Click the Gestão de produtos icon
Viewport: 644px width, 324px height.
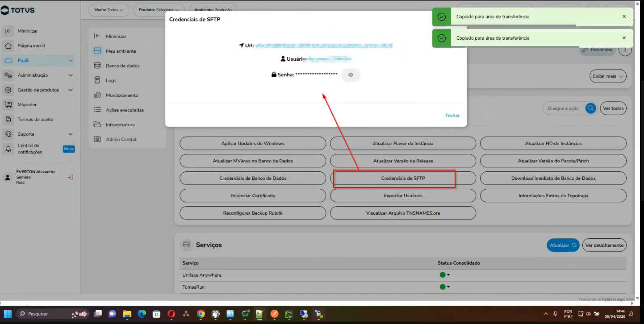click(8, 90)
